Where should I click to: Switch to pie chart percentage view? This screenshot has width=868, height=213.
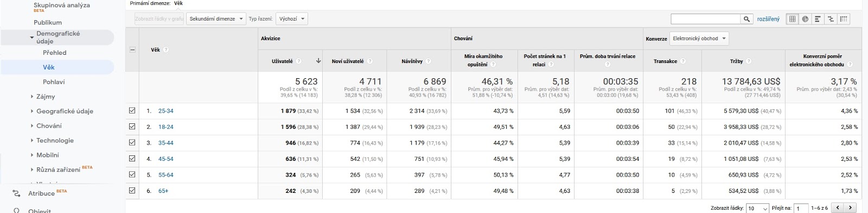pyautogui.click(x=806, y=19)
